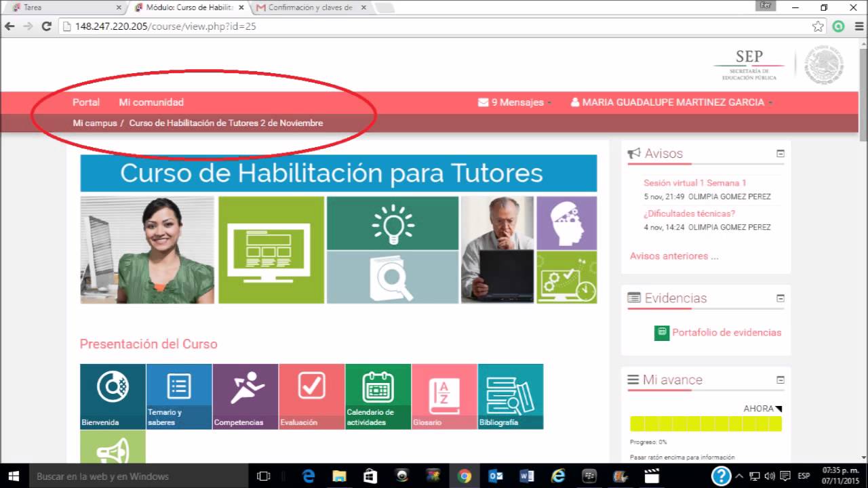Open the ¿Dificultades técnicas? notice

(x=690, y=213)
